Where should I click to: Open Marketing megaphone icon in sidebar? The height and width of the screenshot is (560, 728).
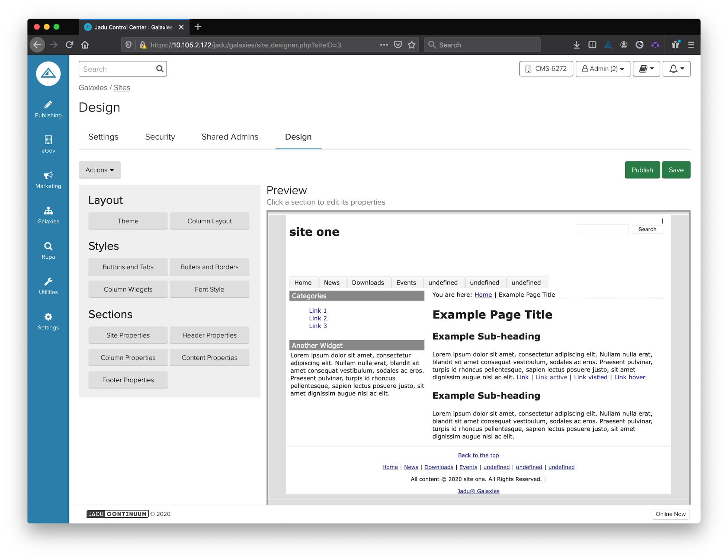[48, 176]
